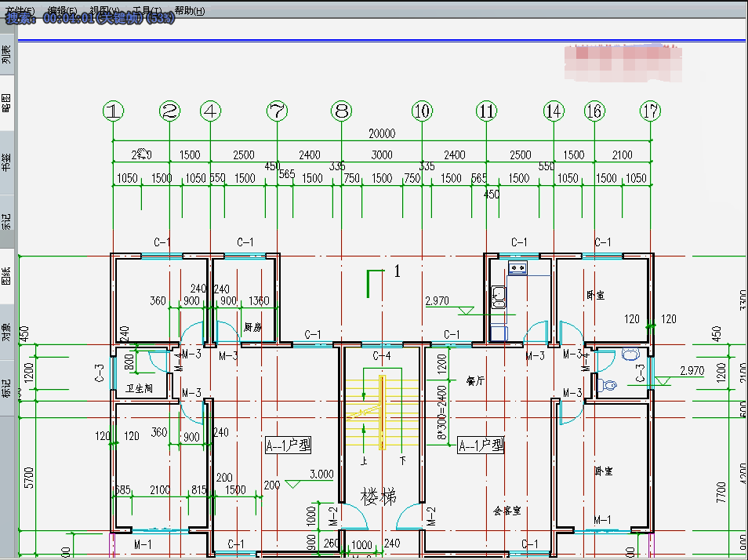Image resolution: width=748 pixels, height=560 pixels.
Task: Click axis bubble number 4
Action: pos(211,111)
